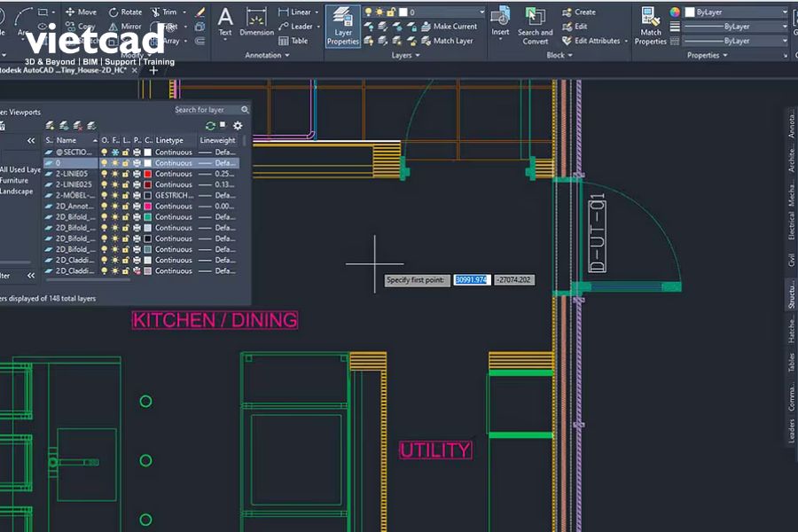The width and height of the screenshot is (798, 532).
Task: Refresh the layer list
Action: [x=210, y=125]
